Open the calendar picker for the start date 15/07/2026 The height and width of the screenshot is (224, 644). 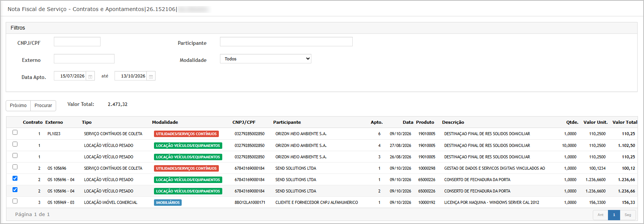point(90,76)
